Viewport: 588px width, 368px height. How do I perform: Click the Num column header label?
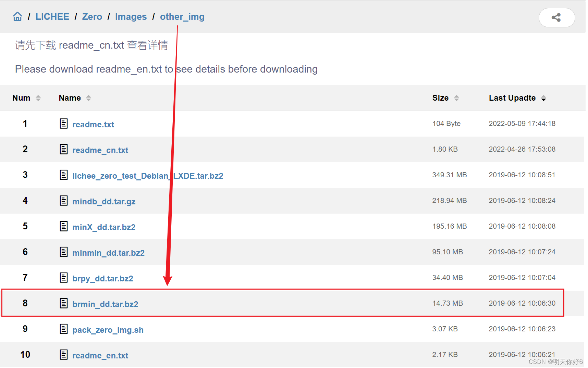[x=21, y=98]
